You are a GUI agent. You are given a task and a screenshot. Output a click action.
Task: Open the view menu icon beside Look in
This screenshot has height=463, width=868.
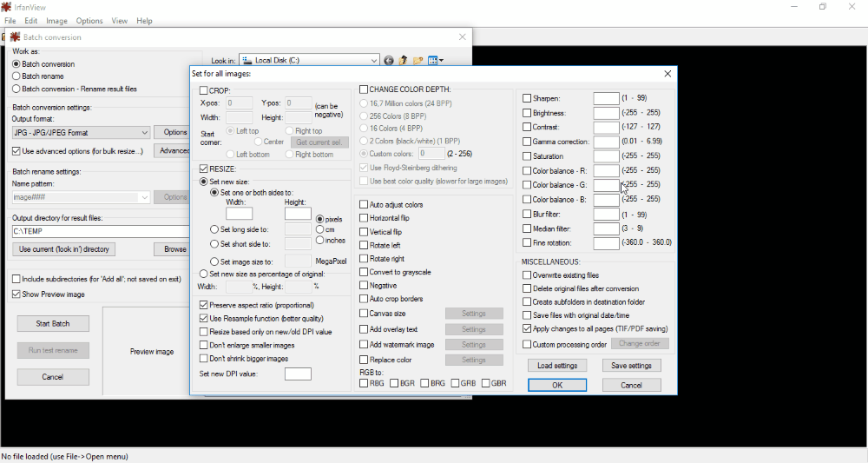tap(436, 60)
